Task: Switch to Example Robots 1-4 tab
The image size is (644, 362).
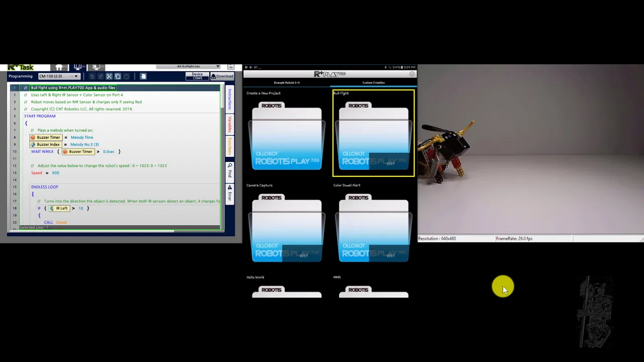Action: [x=286, y=82]
